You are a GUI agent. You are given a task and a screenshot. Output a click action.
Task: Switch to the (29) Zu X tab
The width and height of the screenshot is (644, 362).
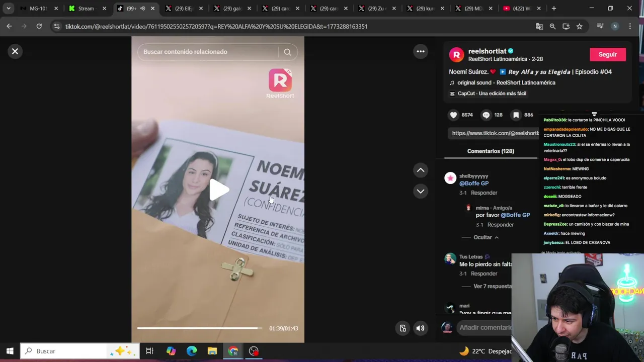coord(377,9)
